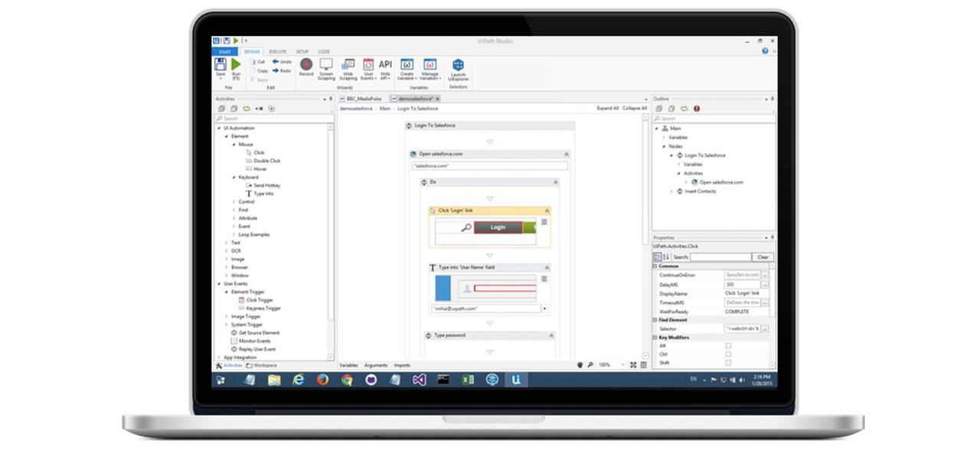Open the Arguments pane at the designer bottom
The height and width of the screenshot is (457, 980).
click(376, 366)
